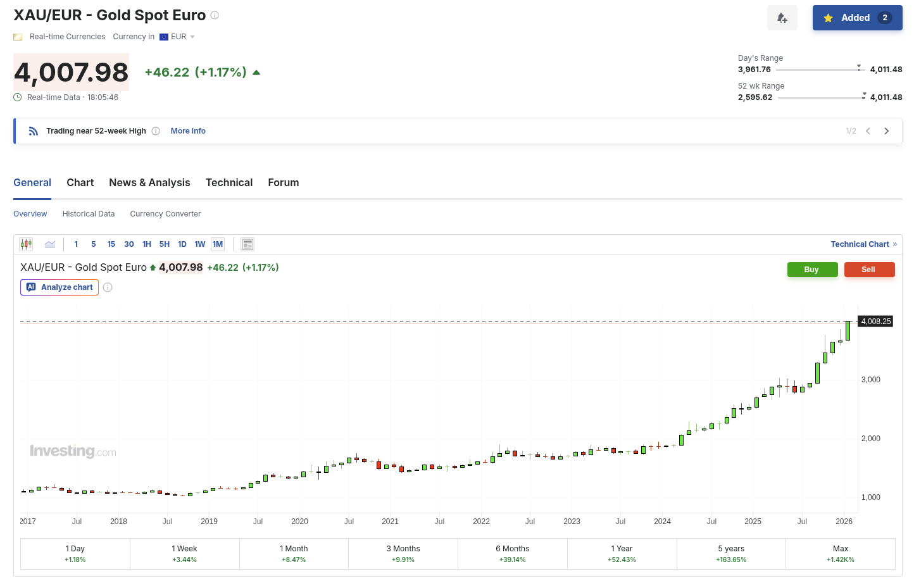914x588 pixels.
Task: Select the 1 Week performance cell
Action: (x=185, y=554)
